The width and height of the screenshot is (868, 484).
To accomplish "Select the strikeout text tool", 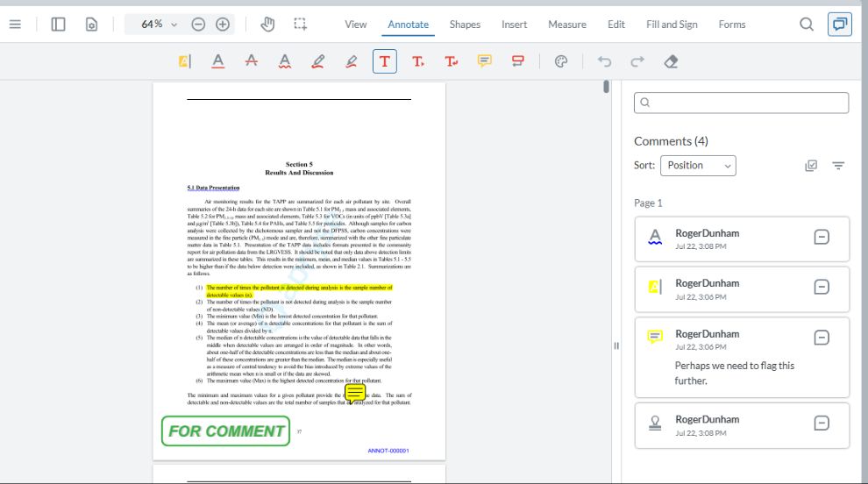I will point(252,61).
